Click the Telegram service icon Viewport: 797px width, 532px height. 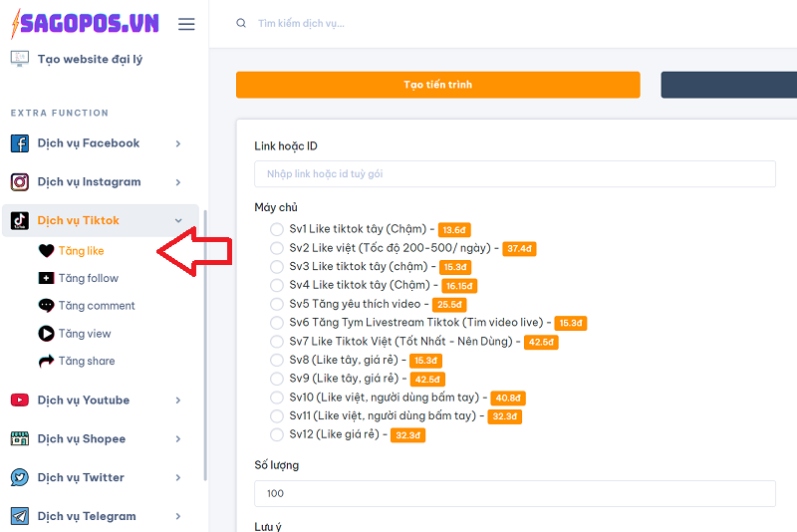(20, 516)
